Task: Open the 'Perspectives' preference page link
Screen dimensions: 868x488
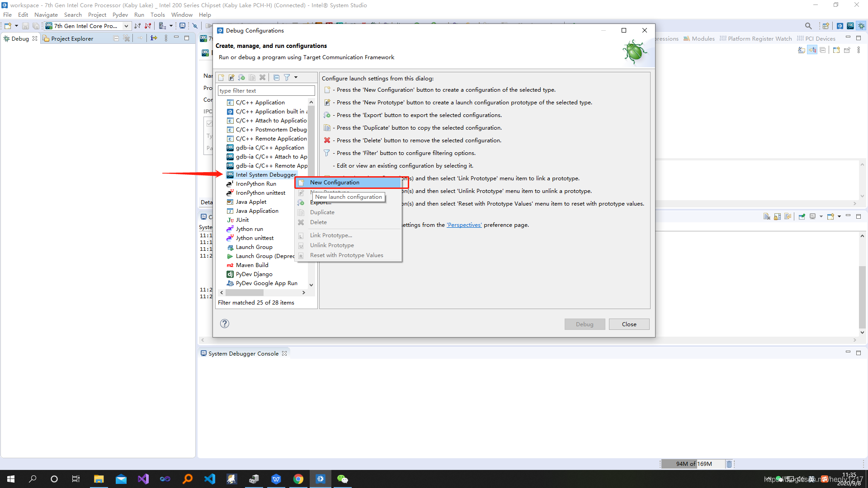Action: click(x=464, y=225)
